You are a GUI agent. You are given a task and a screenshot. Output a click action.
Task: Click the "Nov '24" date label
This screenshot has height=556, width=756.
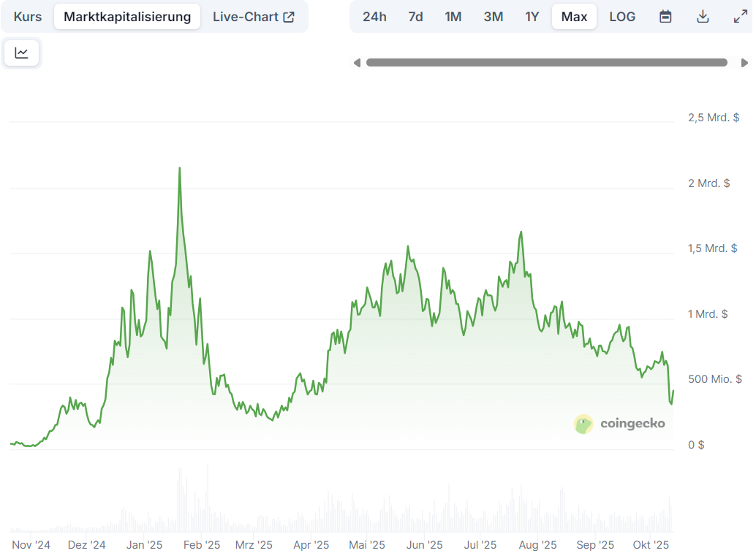(31, 545)
